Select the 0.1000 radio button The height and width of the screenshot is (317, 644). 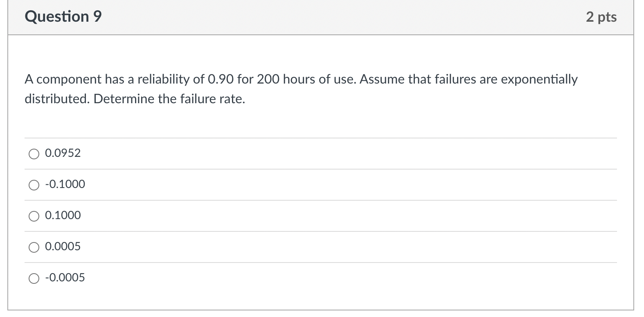click(x=34, y=216)
